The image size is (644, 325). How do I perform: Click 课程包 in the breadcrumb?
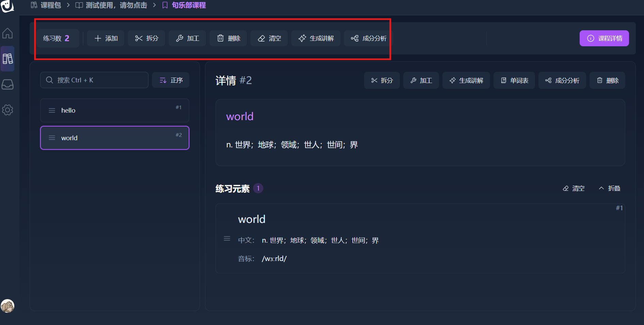click(x=46, y=5)
